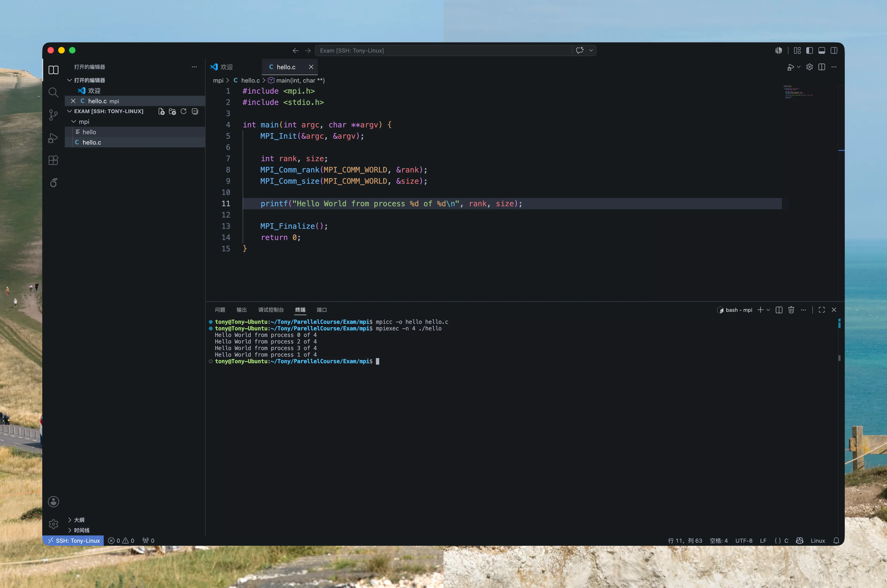
Task: Open the Search view in activity bar
Action: (54, 92)
